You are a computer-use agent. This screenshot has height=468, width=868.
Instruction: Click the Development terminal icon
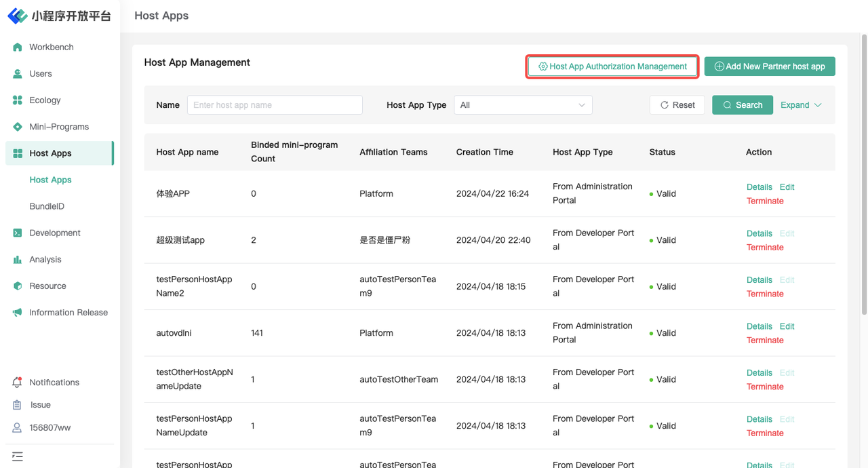click(x=18, y=233)
